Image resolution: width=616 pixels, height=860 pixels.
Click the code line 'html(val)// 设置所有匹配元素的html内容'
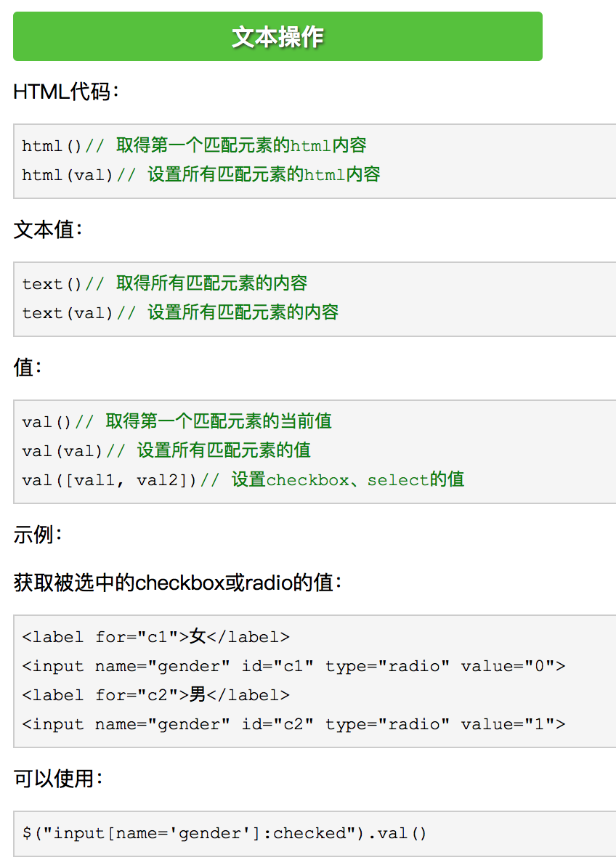(x=201, y=174)
